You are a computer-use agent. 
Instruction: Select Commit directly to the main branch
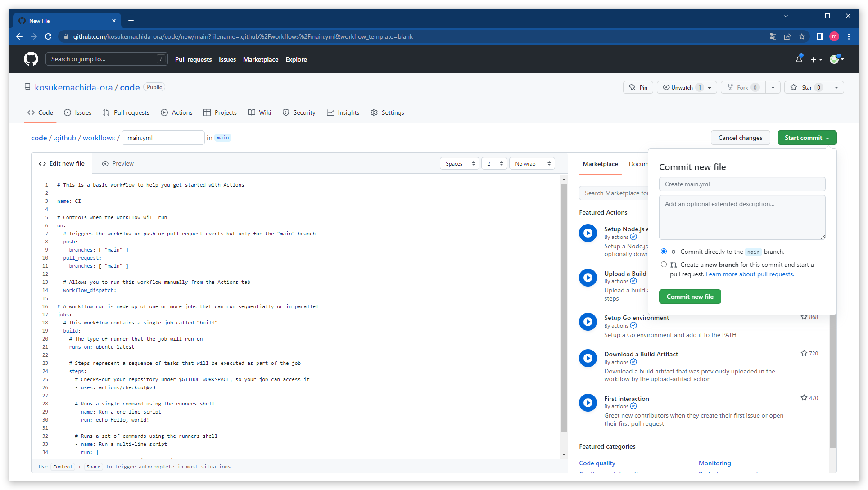coord(664,252)
